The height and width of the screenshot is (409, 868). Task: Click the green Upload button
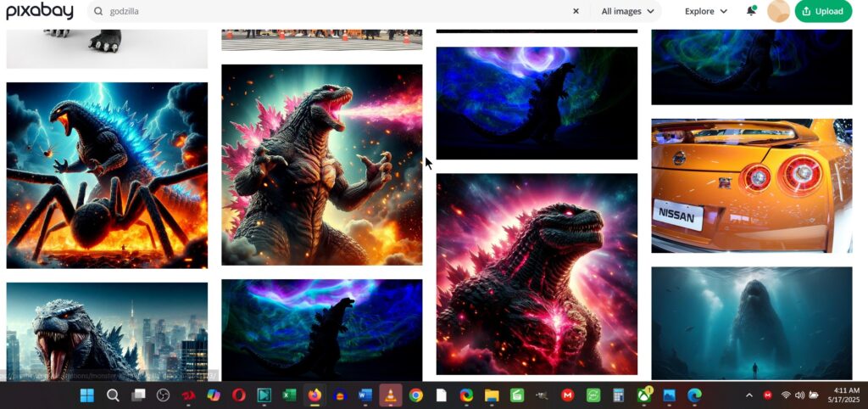click(823, 11)
